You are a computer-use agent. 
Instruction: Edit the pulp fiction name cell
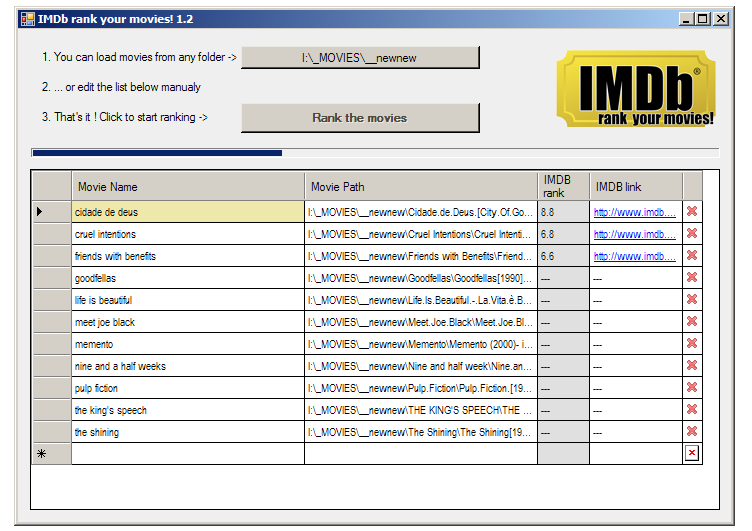[x=188, y=388]
